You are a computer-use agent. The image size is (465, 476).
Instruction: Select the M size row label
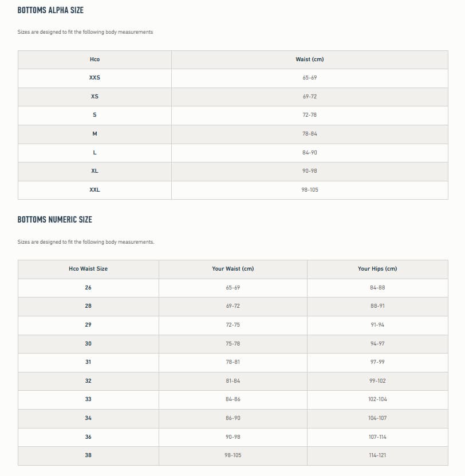94,134
